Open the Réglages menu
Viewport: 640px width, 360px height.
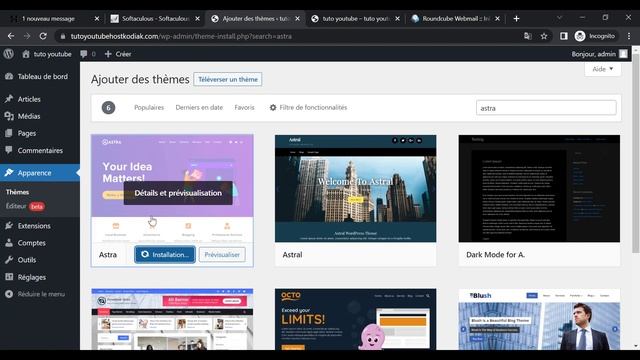[40, 277]
